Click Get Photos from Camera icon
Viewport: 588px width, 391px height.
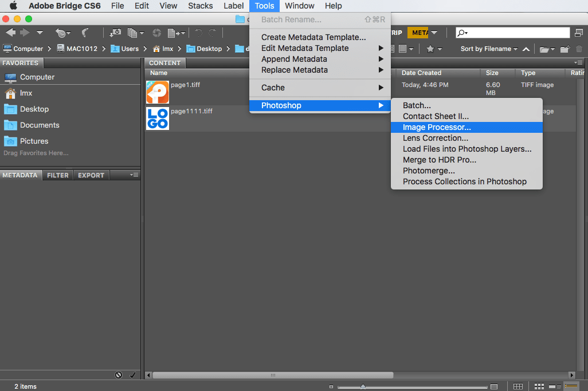pyautogui.click(x=115, y=33)
